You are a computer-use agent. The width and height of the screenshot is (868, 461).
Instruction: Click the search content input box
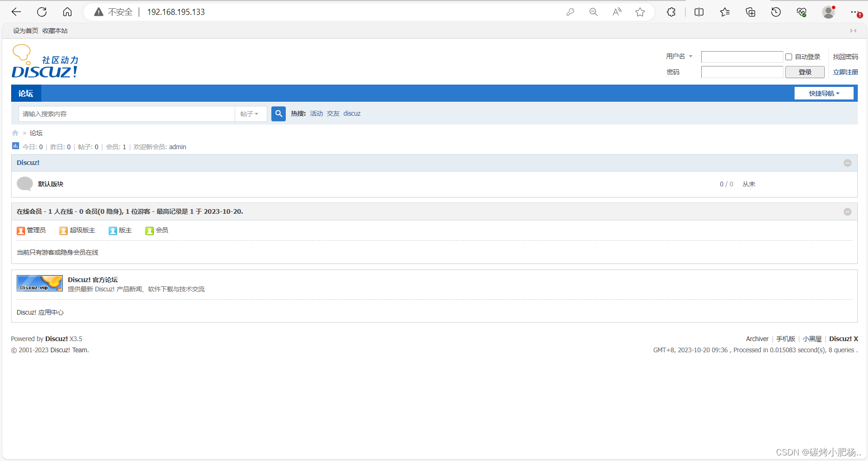(127, 114)
